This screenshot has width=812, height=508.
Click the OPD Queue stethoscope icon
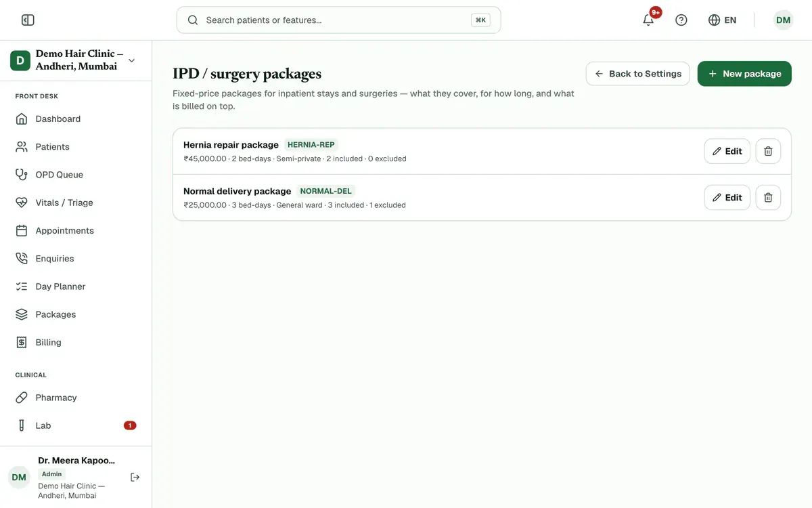[22, 175]
